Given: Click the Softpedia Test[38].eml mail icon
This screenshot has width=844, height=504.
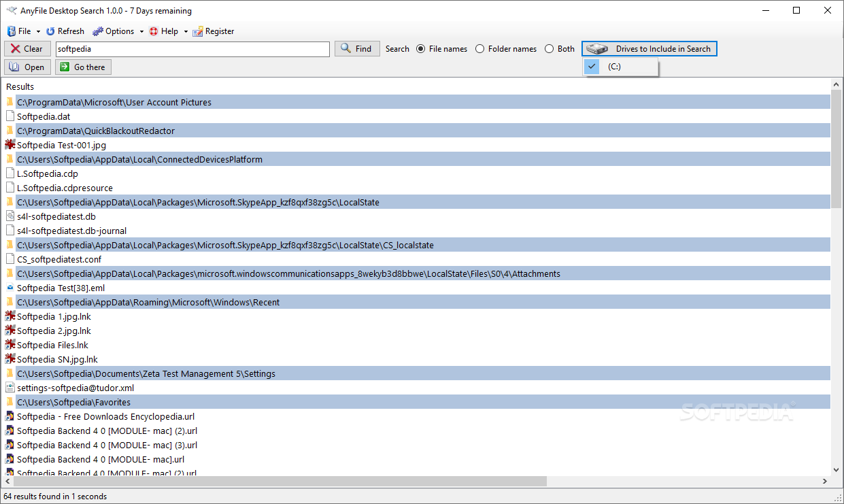Looking at the screenshot, I should [10, 288].
